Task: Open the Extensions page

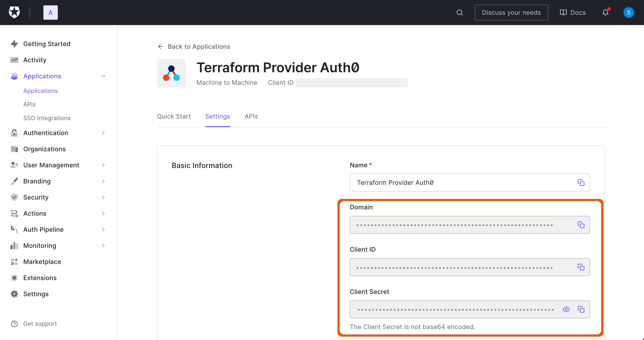Action: tap(40, 278)
